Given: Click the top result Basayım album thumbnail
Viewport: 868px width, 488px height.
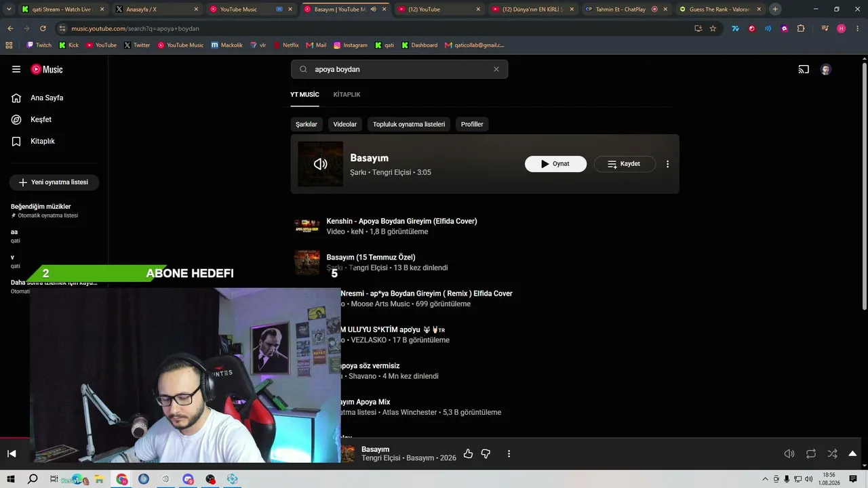Looking at the screenshot, I should coord(321,164).
